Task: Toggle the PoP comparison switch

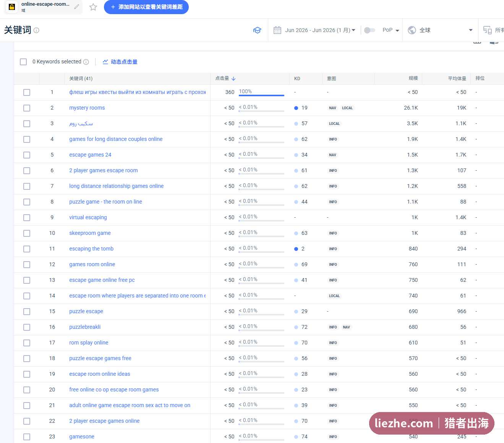Action: pos(369,30)
